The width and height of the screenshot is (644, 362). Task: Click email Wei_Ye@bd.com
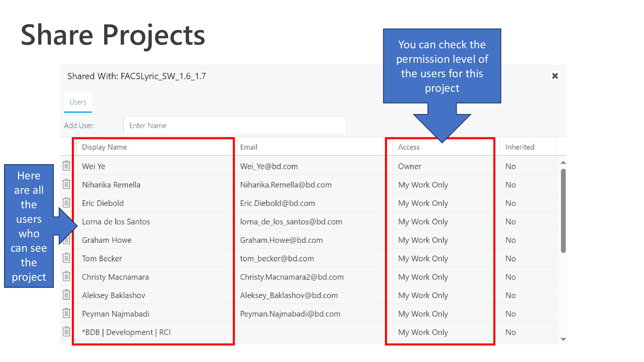tap(269, 166)
